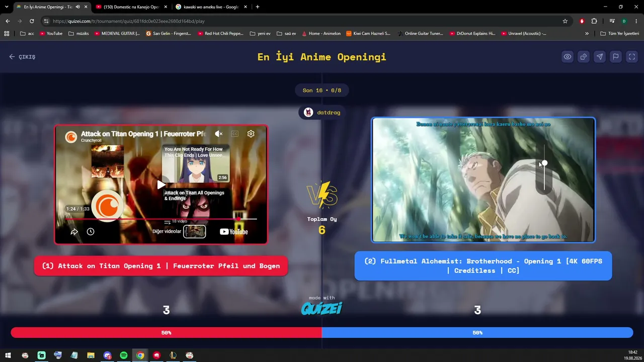
Task: Adjust the Fullmetal Alchemist volume slider
Action: [x=544, y=168]
